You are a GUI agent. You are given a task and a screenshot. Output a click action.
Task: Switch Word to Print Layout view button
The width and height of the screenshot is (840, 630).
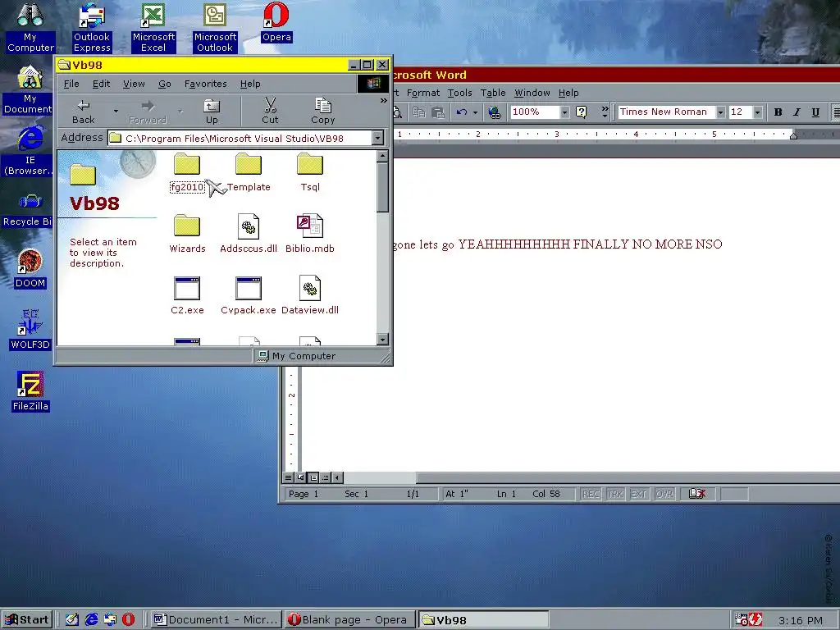[313, 477]
